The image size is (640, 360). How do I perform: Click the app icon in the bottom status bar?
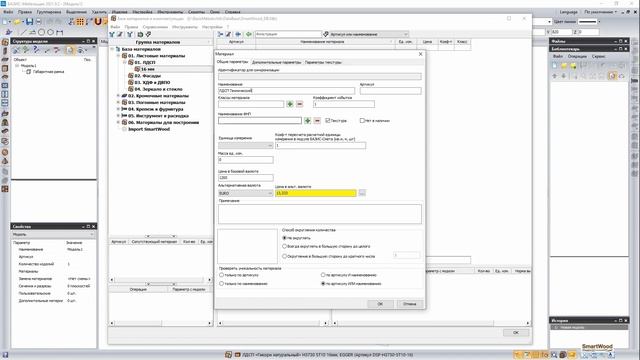pos(228,355)
